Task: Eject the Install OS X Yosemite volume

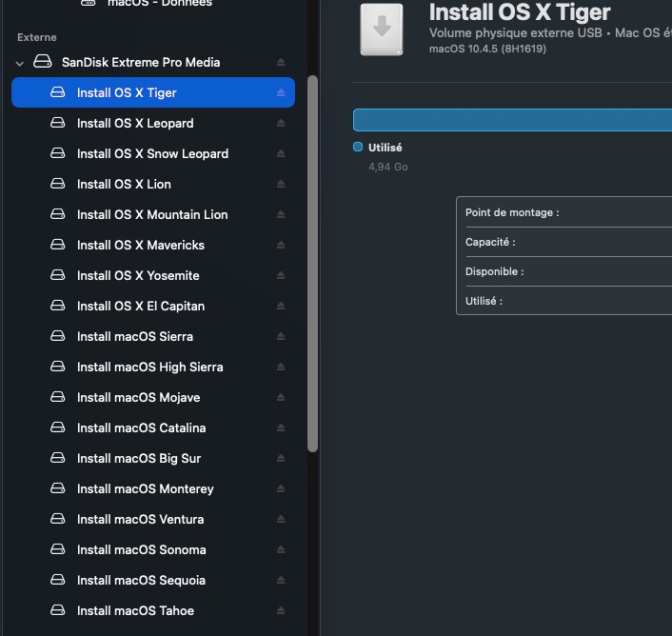Action: click(x=281, y=275)
